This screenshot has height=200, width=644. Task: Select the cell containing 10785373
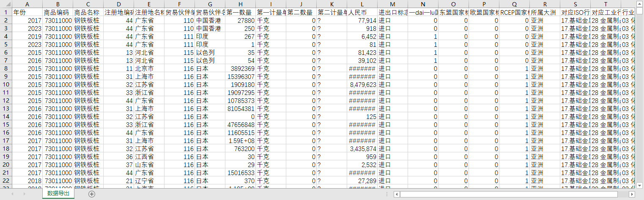click(240, 100)
